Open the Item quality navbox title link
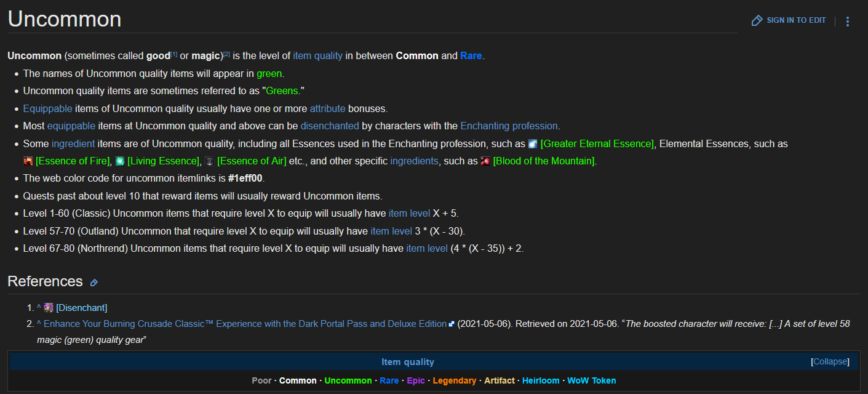 [x=407, y=362]
